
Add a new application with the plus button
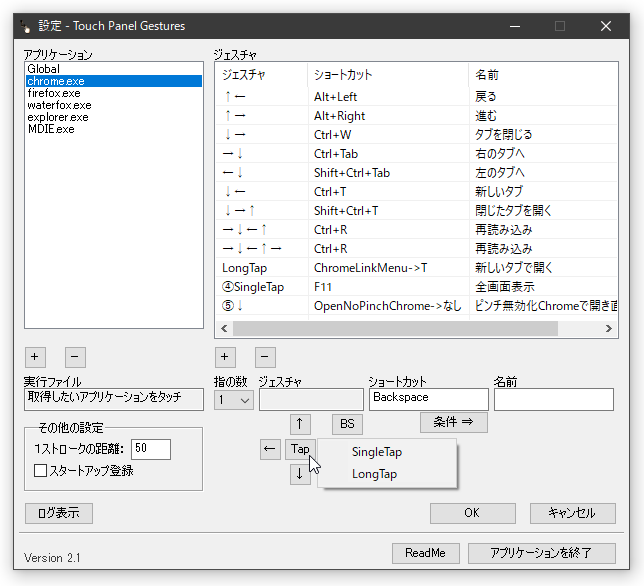pos(35,357)
